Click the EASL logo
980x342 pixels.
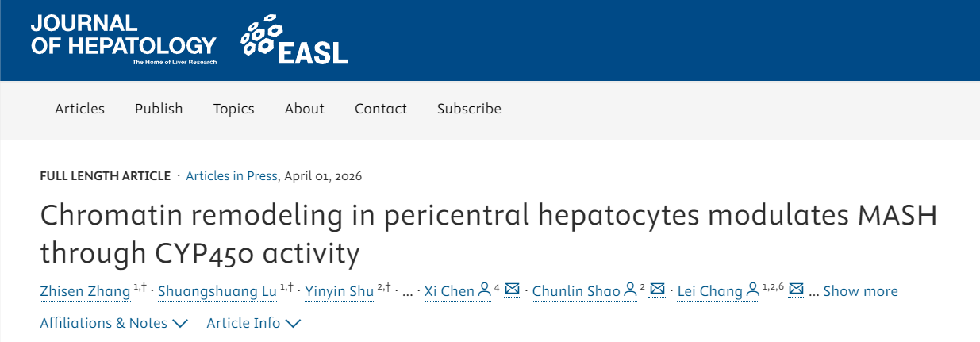[294, 40]
